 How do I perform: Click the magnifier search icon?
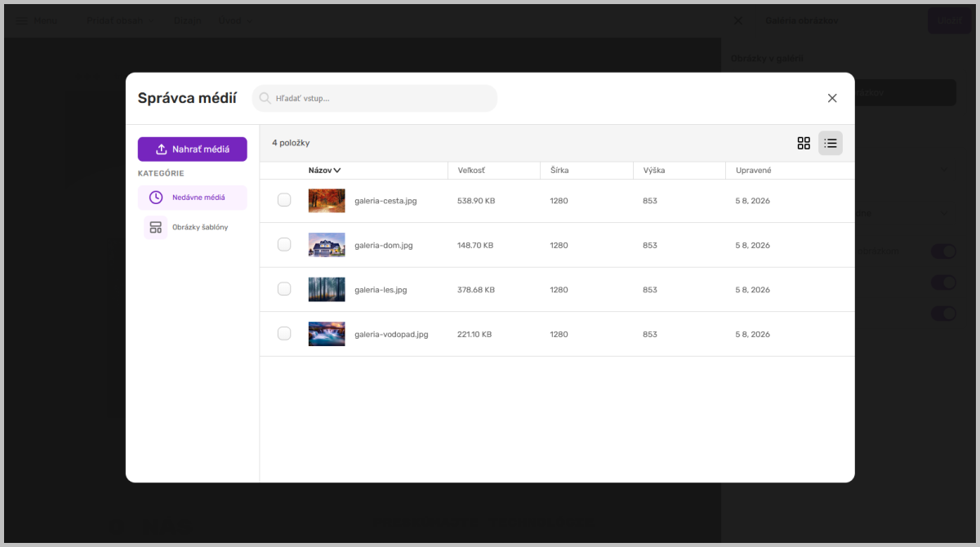pyautogui.click(x=265, y=98)
